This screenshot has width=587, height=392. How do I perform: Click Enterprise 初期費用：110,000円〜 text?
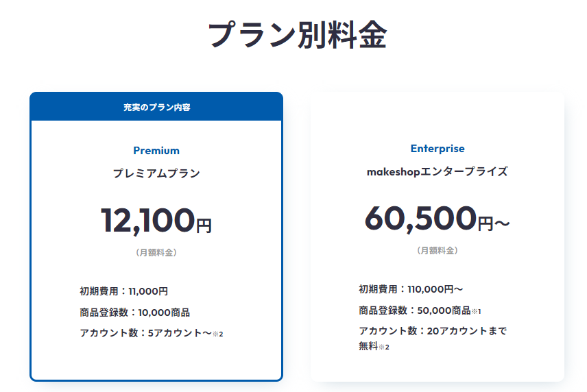point(411,289)
